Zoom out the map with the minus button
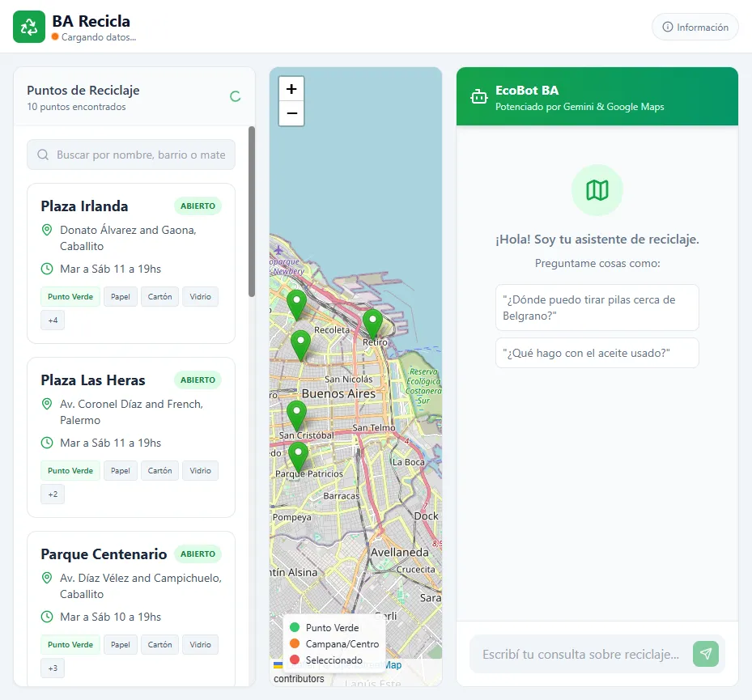 [x=291, y=113]
